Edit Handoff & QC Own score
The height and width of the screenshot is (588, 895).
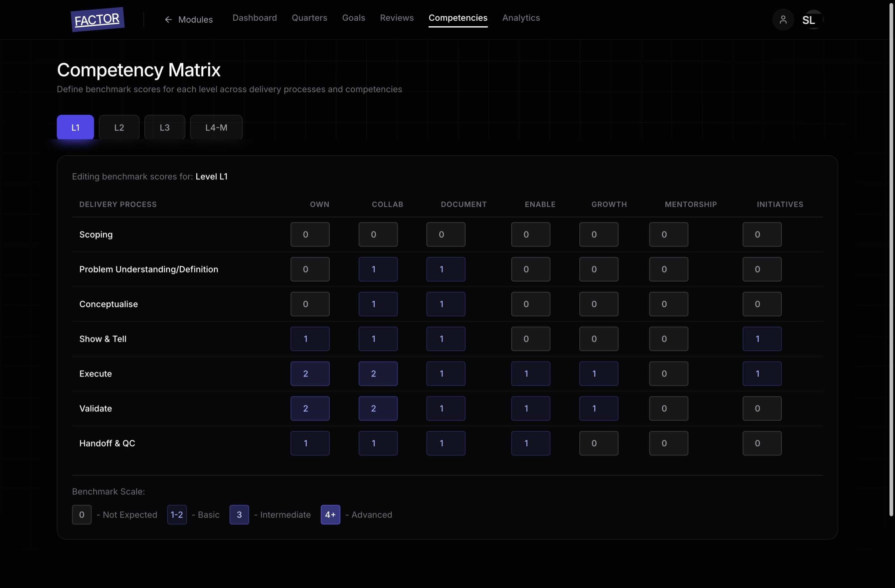click(x=310, y=443)
